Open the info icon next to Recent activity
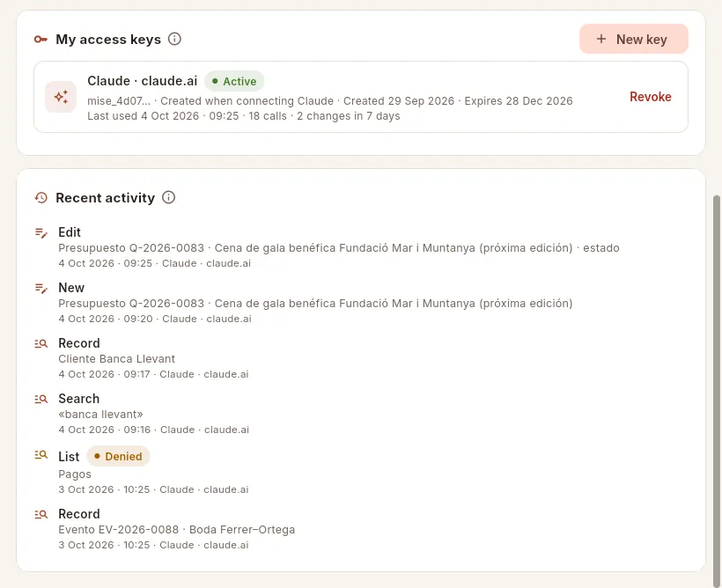The image size is (722, 588). pos(168,197)
